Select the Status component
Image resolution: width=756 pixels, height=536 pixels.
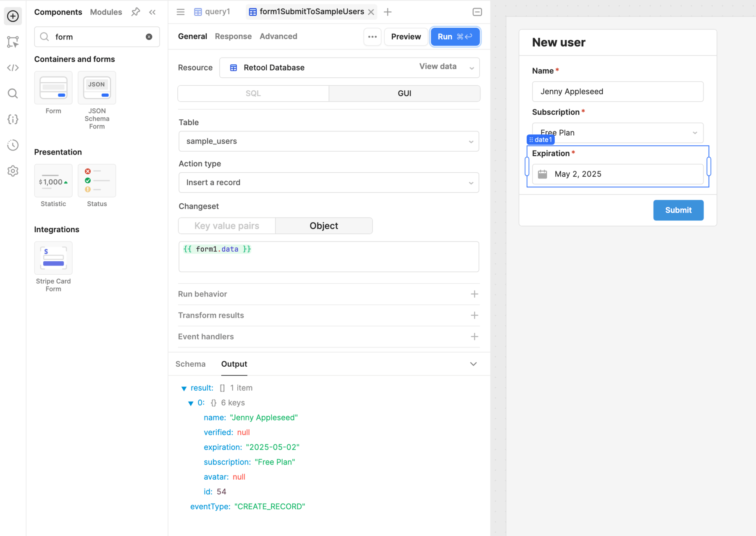(x=97, y=181)
